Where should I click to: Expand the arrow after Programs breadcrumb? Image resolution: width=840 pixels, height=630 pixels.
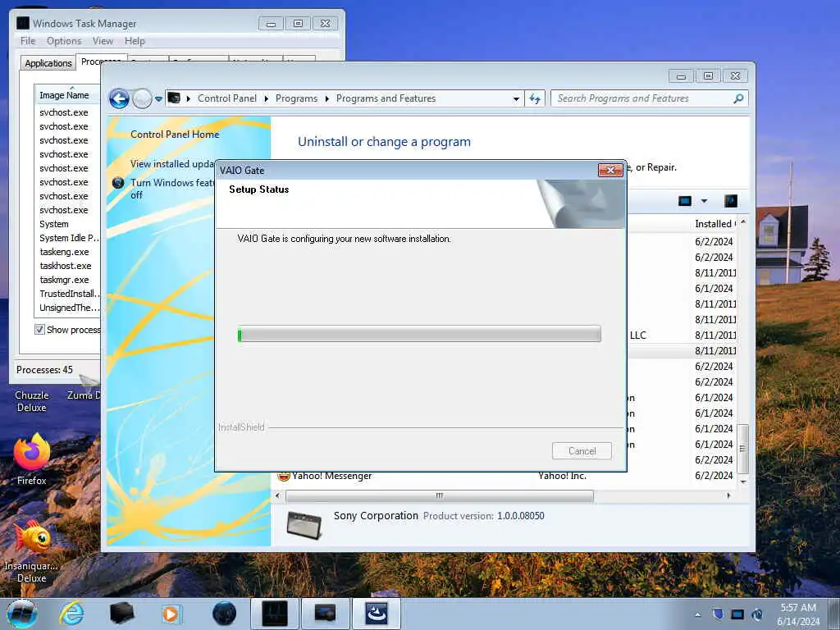pos(326,98)
